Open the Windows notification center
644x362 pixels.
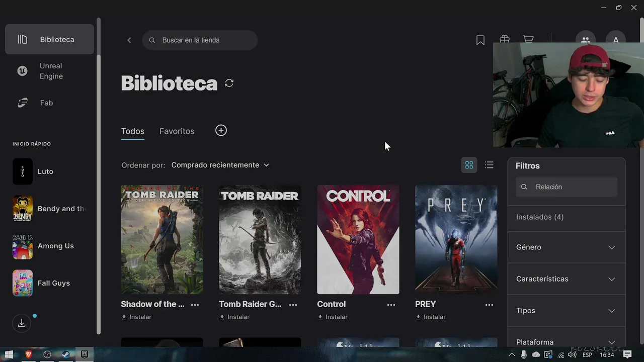627,355
